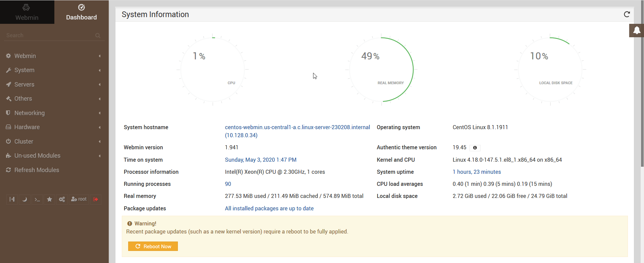This screenshot has width=644, height=263.
Task: Click the page vertical scrollbar
Action: tap(642, 84)
